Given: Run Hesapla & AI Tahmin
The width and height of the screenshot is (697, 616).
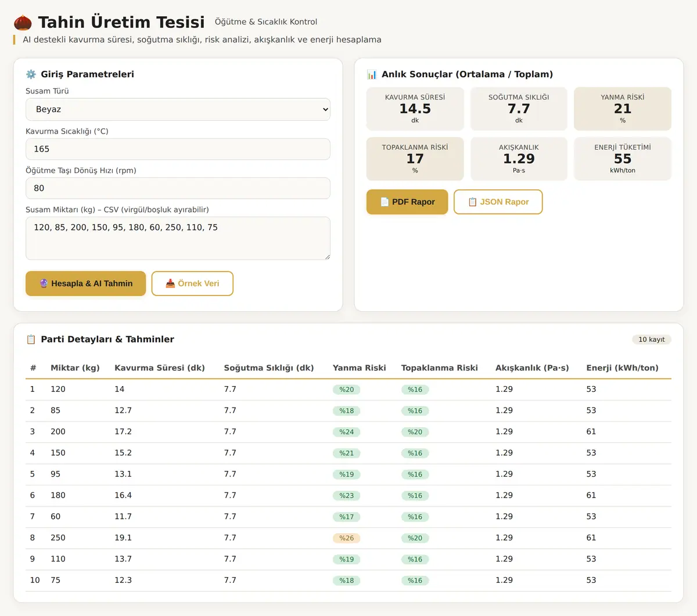Looking at the screenshot, I should 85,283.
